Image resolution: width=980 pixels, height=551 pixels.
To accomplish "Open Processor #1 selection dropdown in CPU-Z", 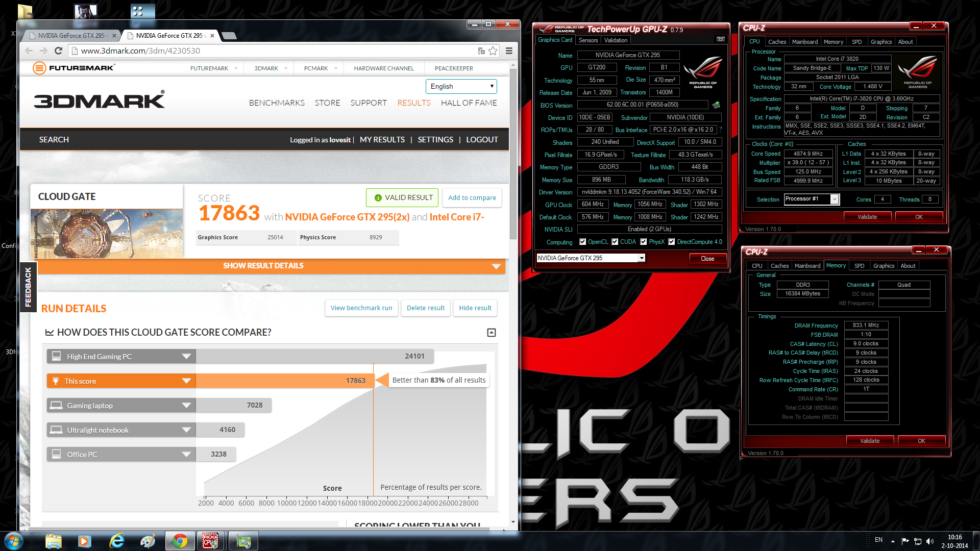I will [835, 199].
